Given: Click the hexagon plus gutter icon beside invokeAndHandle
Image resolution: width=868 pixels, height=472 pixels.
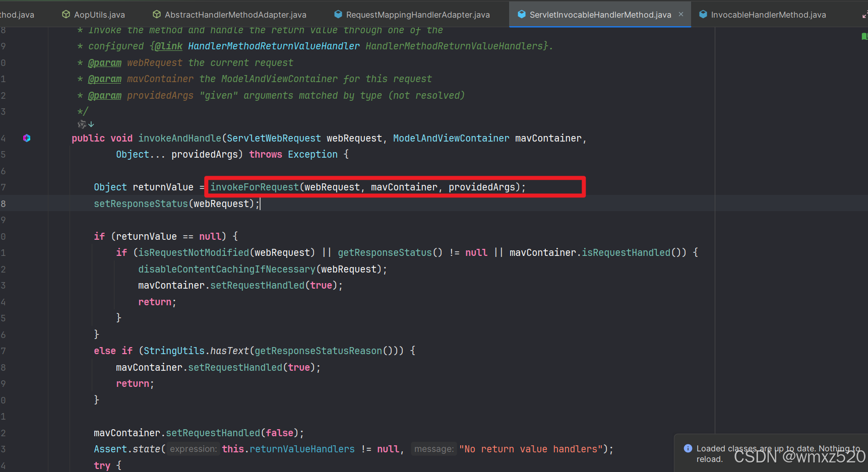Looking at the screenshot, I should click(x=27, y=138).
